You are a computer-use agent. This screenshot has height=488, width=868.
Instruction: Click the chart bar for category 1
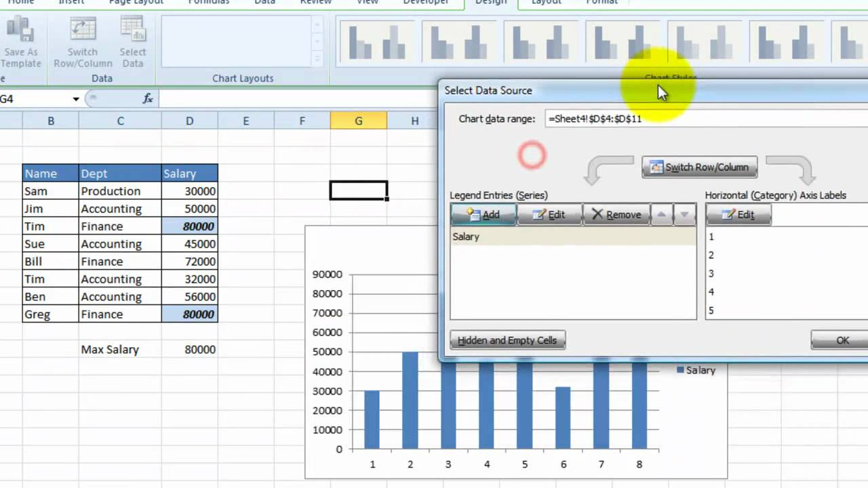point(372,420)
